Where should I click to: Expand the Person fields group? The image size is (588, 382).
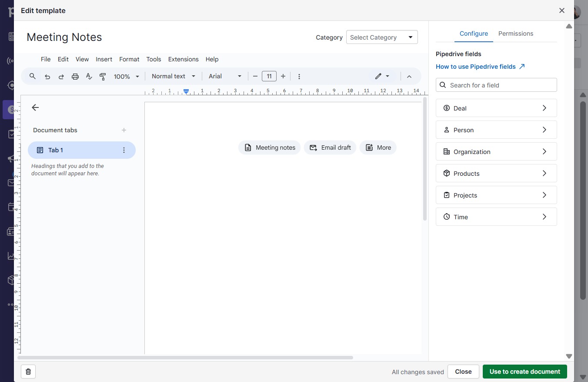[496, 130]
